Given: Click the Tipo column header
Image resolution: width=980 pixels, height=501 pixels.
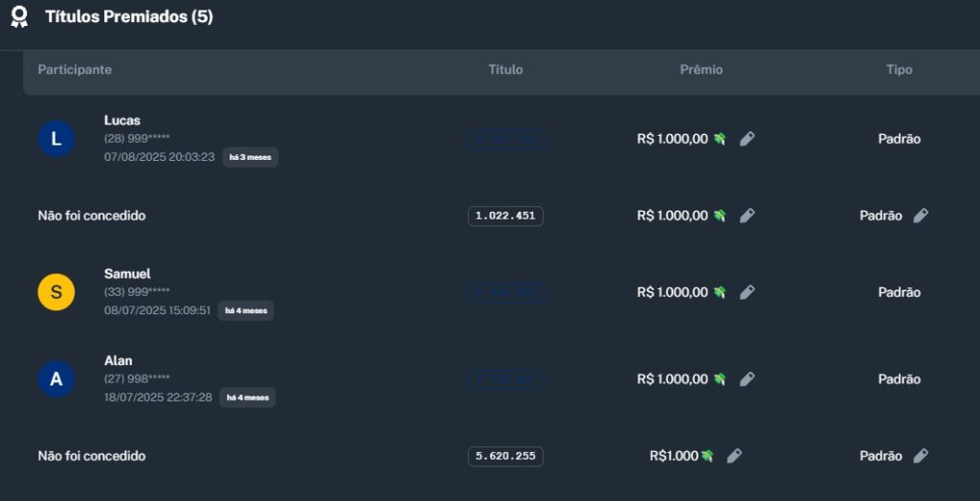Looking at the screenshot, I should point(899,70).
